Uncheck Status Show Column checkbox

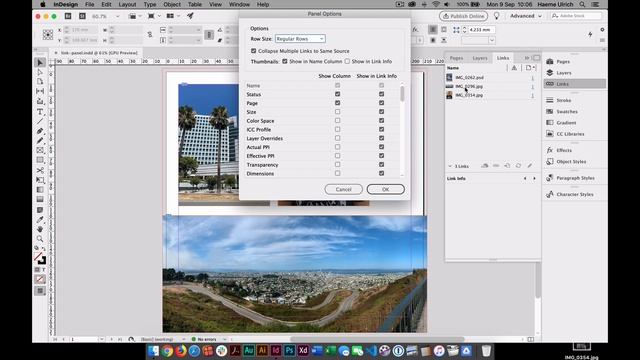point(338,94)
